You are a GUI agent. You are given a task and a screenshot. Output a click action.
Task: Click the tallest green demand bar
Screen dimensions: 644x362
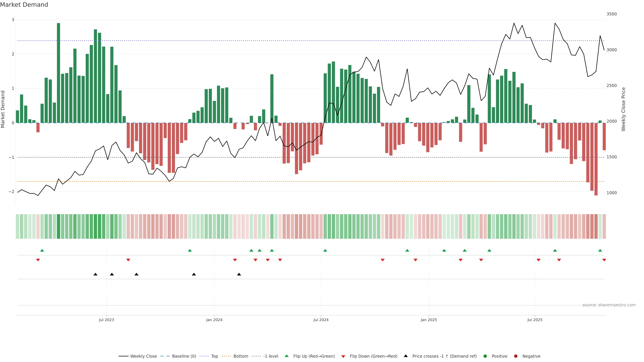click(59, 72)
